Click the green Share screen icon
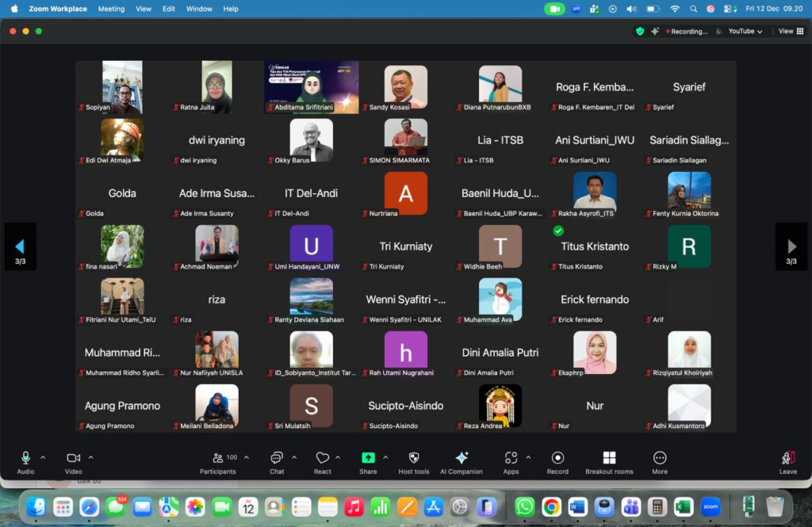 tap(368, 458)
